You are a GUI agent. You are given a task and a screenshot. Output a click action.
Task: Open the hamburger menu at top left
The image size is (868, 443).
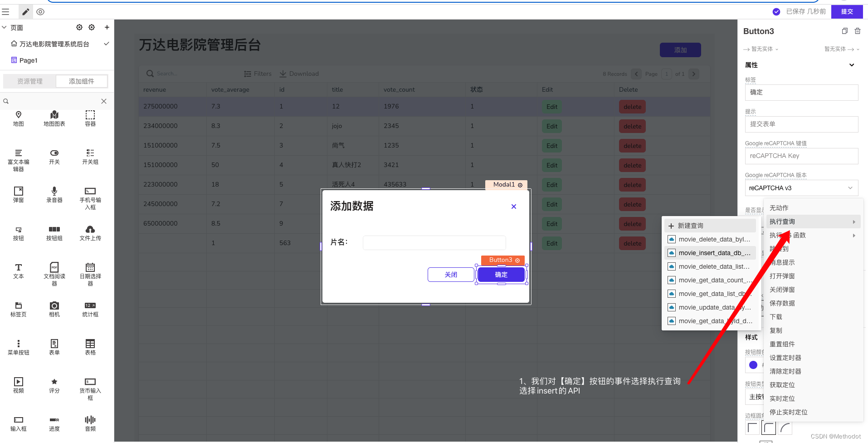pyautogui.click(x=5, y=12)
